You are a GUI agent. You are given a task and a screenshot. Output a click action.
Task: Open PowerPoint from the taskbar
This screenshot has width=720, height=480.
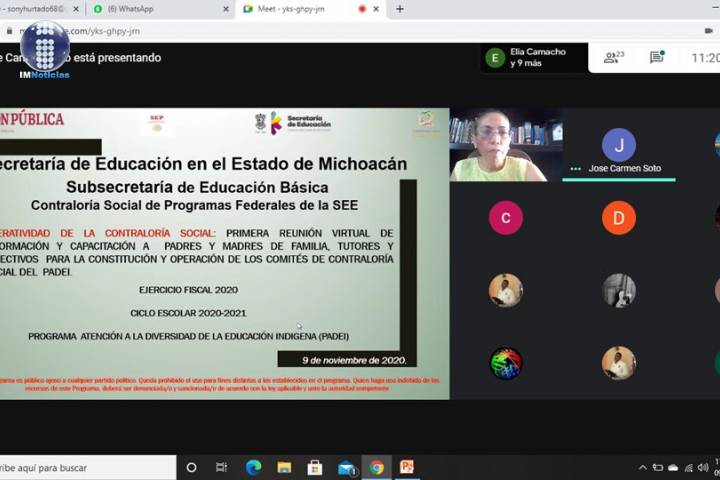pyautogui.click(x=407, y=467)
